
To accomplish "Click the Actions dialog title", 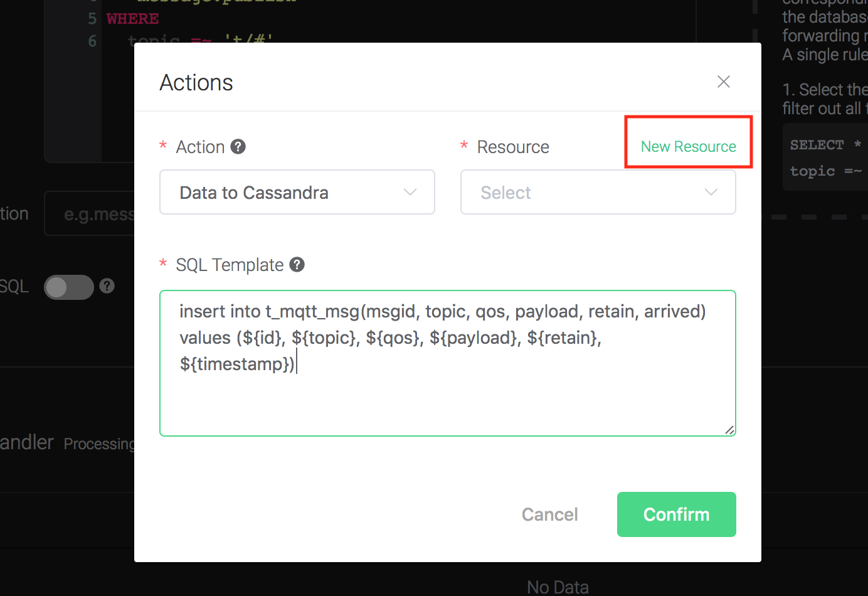I will [x=196, y=83].
